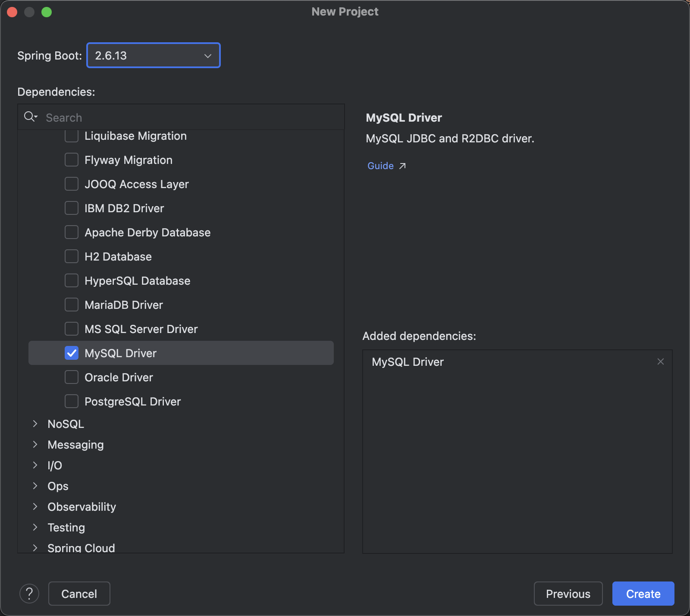Click the Testing tree label
This screenshot has width=690, height=616.
pyautogui.click(x=66, y=528)
